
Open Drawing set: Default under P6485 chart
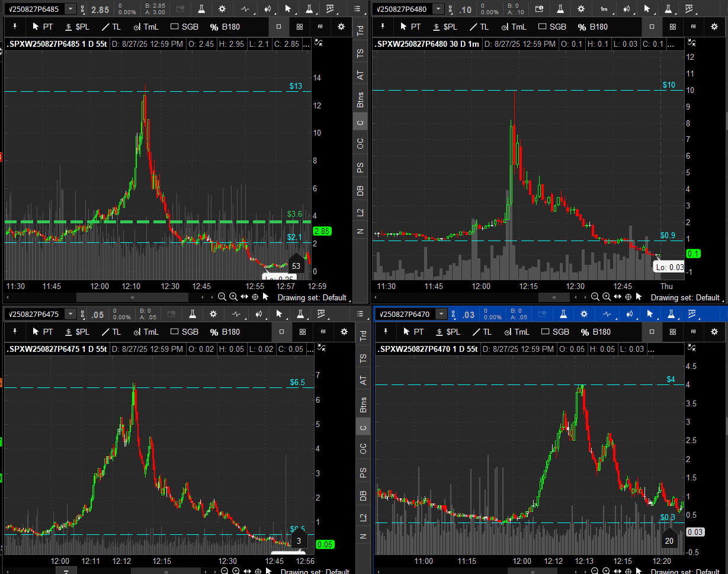click(x=313, y=297)
